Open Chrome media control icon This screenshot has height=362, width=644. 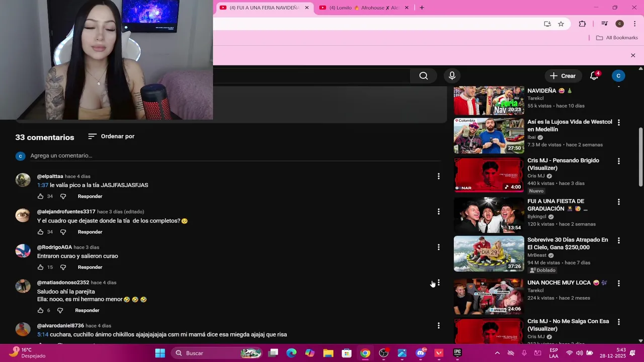pyautogui.click(x=605, y=24)
